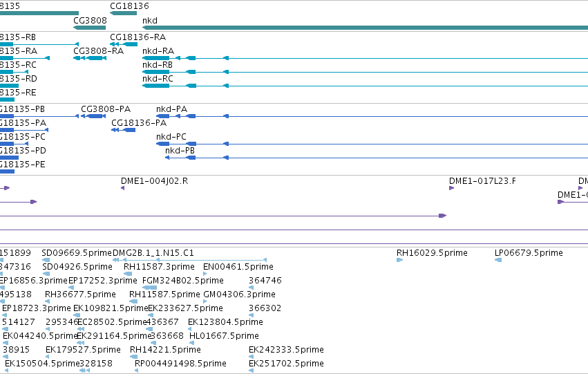Click GM04306.3prime EST label
This screenshot has height=374, width=588.
(x=239, y=295)
